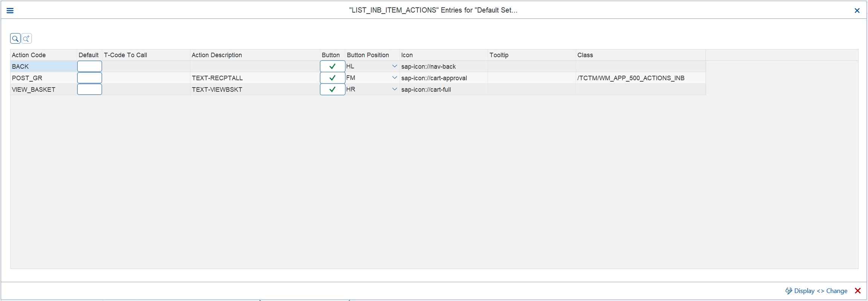Image resolution: width=868 pixels, height=301 pixels.
Task: Click the Action Code column header
Action: click(x=29, y=55)
